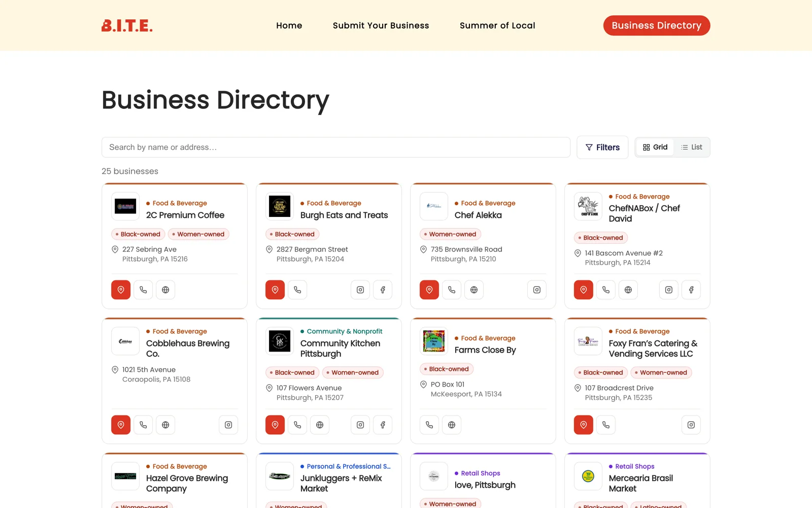Open the Burgh Eats and Treats listing title
This screenshot has height=508, width=812.
click(x=344, y=215)
